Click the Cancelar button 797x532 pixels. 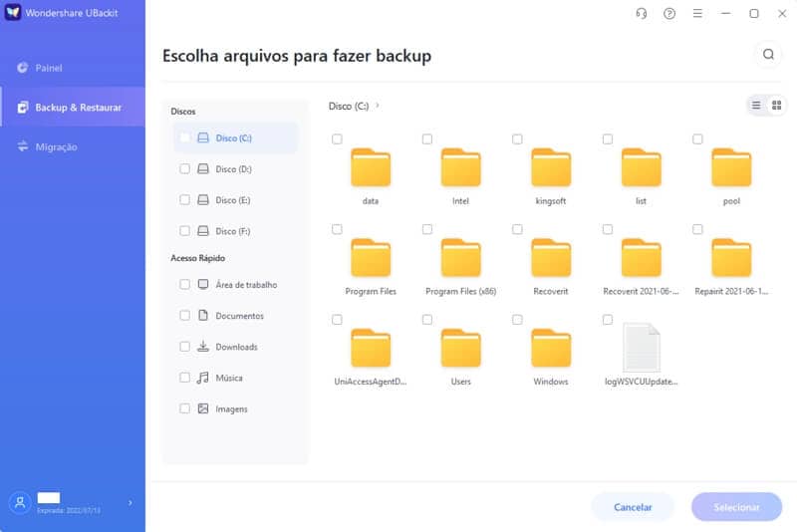633,507
